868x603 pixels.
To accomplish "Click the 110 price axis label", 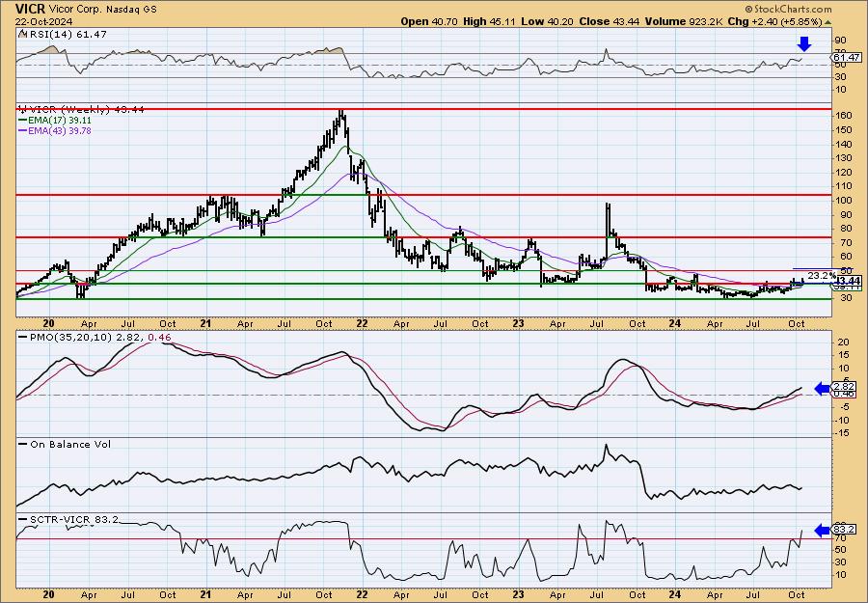I will pyautogui.click(x=844, y=186).
